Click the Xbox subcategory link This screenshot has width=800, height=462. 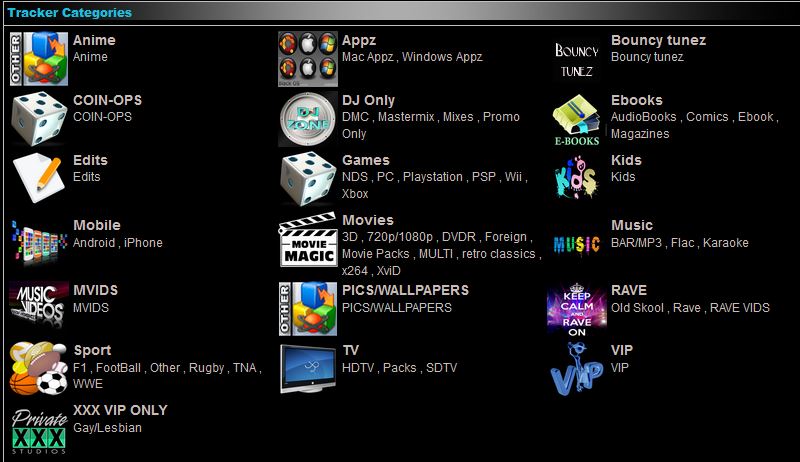point(355,194)
